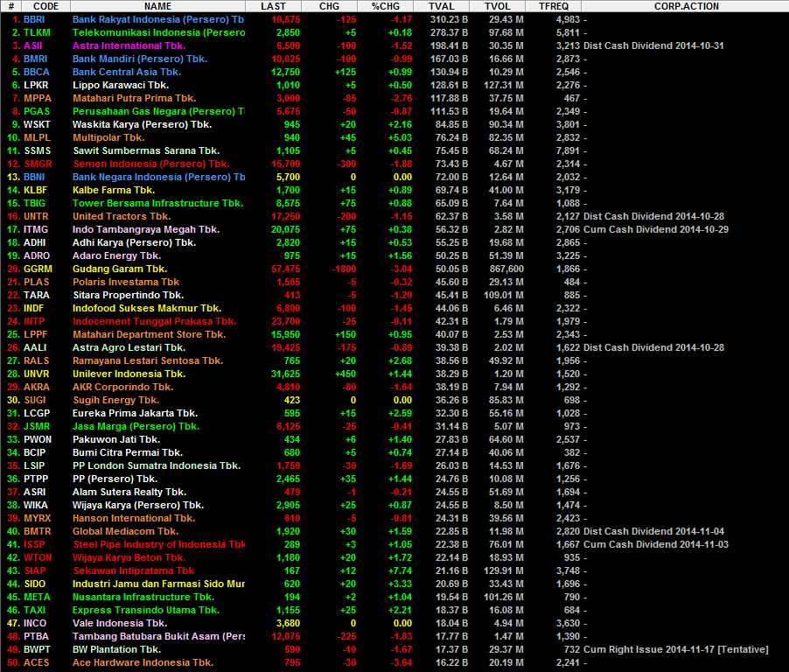Select stock code INDF
789x672 pixels.
(34, 308)
